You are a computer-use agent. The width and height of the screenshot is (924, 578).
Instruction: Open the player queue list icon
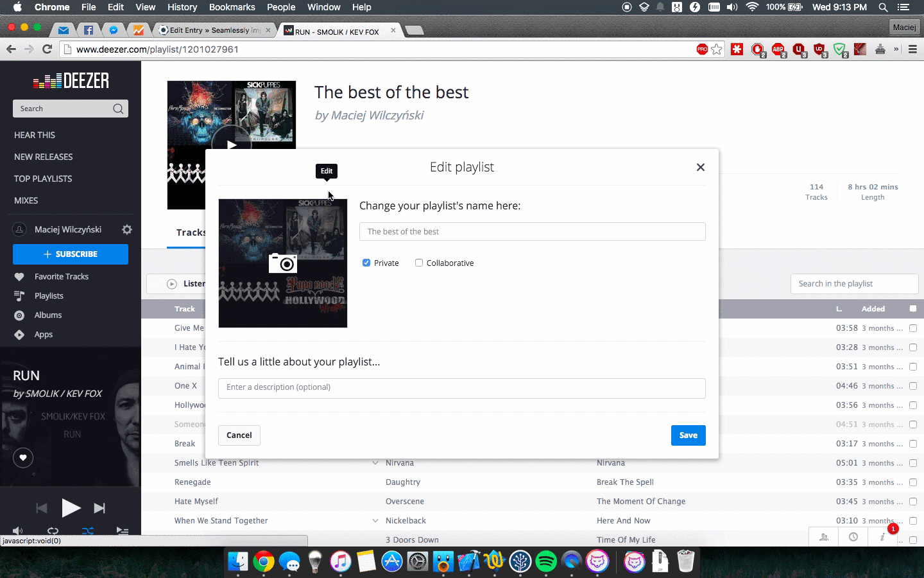coord(123,531)
